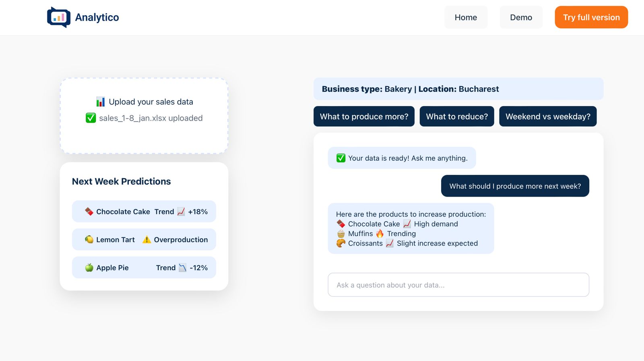Image resolution: width=644 pixels, height=361 pixels.
Task: Open the Home page
Action: [466, 17]
